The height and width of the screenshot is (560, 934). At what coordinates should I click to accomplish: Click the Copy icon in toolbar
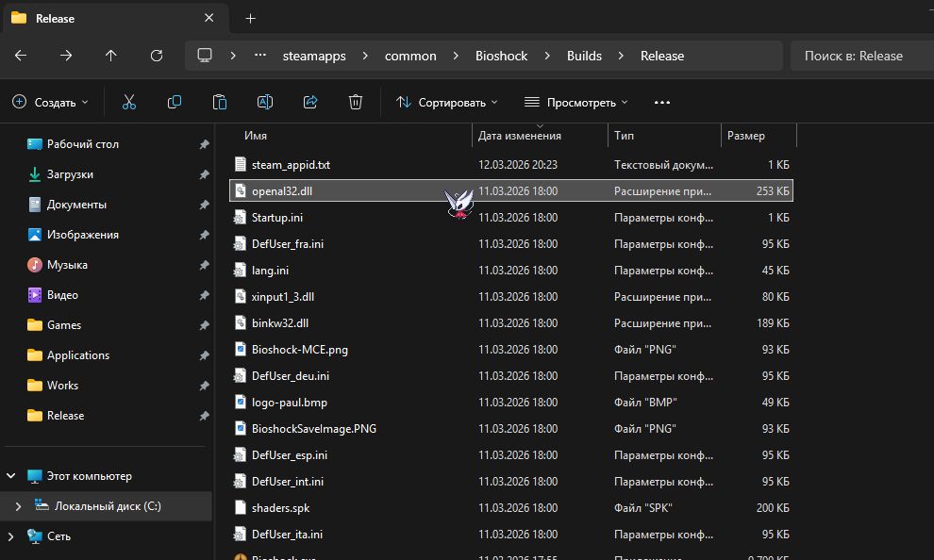click(174, 103)
